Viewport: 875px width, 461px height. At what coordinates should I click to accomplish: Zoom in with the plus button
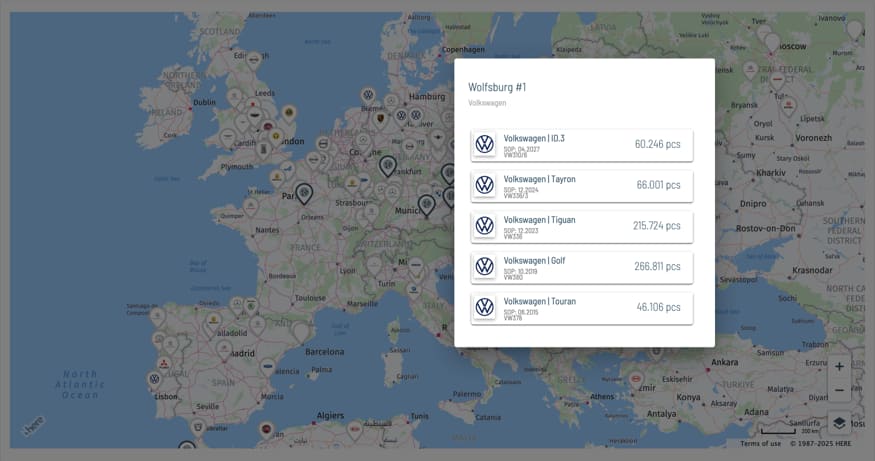pos(839,367)
